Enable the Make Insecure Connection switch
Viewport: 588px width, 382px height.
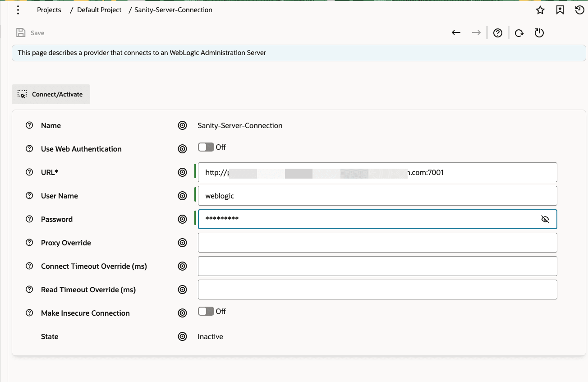(206, 311)
